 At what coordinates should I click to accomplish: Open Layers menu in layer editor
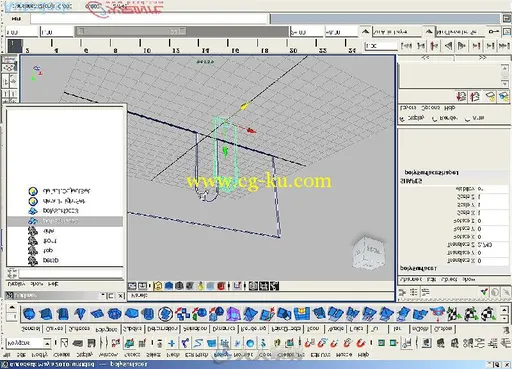point(408,108)
